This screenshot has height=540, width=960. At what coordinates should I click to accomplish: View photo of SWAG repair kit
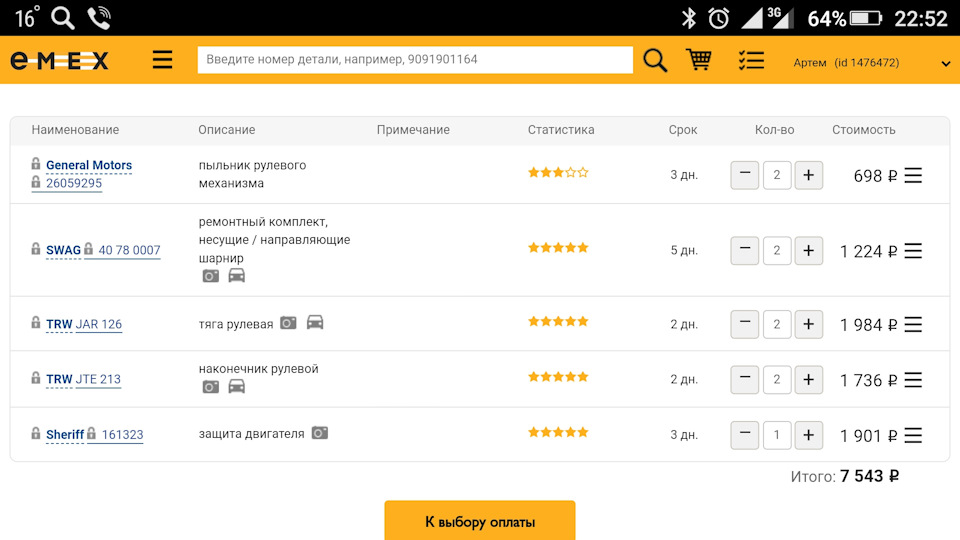click(211, 276)
